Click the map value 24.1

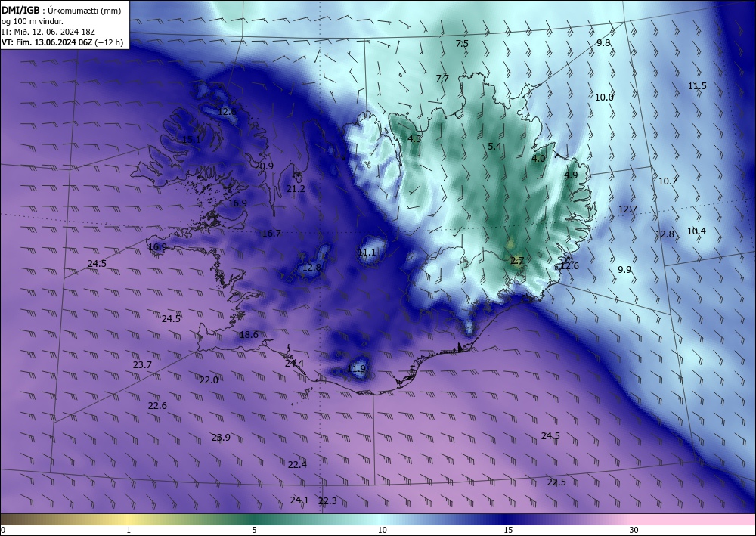point(299,500)
